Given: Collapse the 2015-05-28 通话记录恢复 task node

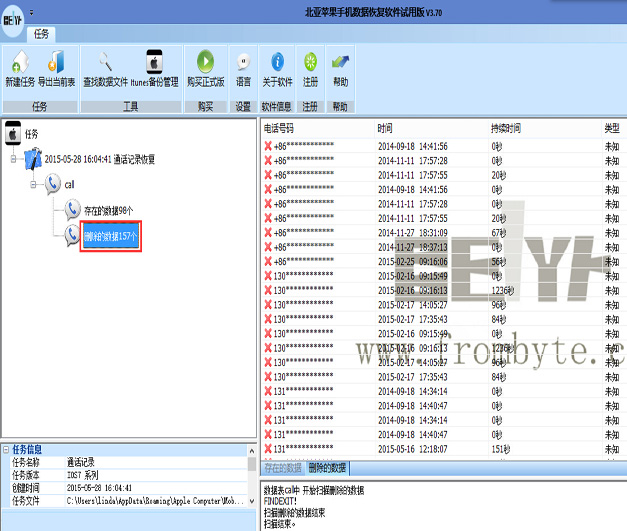Looking at the screenshot, I should pyautogui.click(x=13, y=159).
